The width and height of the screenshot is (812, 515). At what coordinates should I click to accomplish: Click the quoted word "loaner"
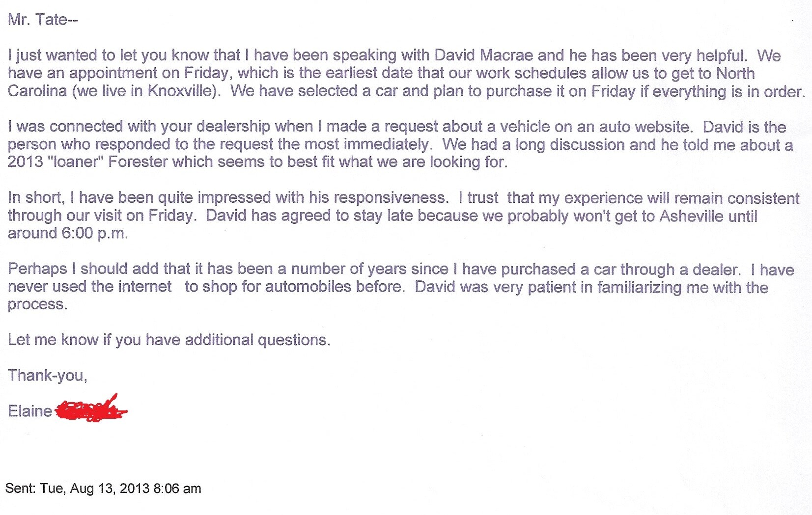tap(76, 162)
